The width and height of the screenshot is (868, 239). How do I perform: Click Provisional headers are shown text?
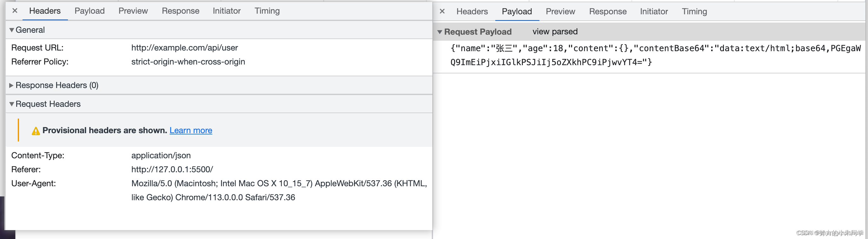(x=105, y=130)
